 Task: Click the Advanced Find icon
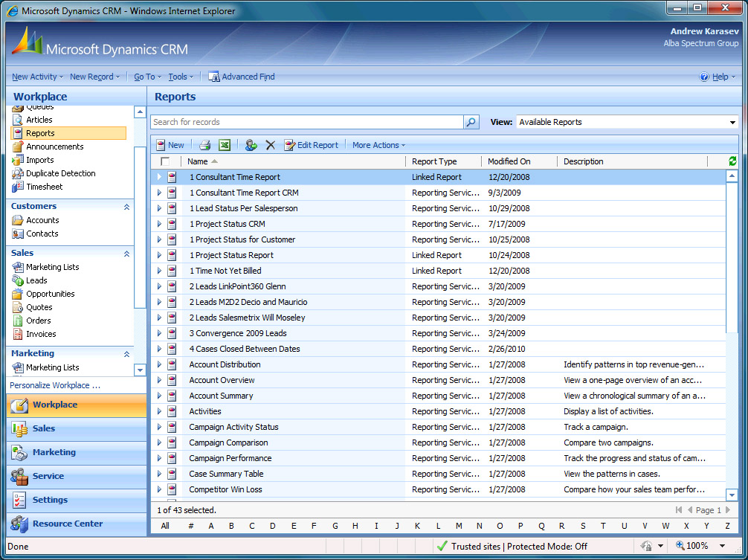213,77
